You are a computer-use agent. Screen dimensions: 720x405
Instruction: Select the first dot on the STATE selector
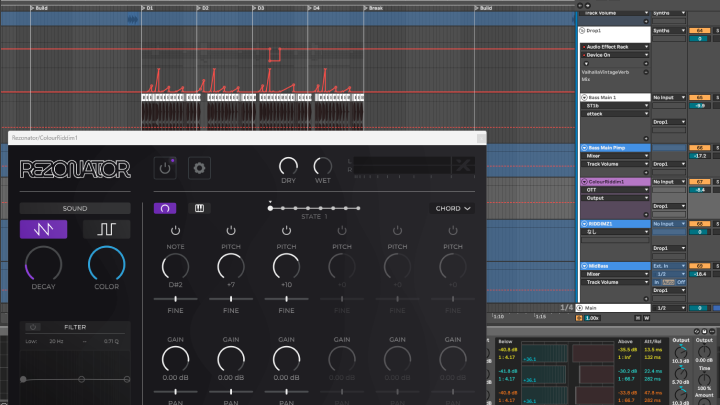pos(270,208)
